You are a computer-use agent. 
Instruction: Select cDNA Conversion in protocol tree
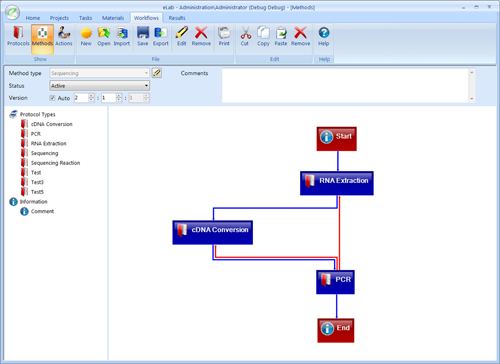pyautogui.click(x=52, y=124)
